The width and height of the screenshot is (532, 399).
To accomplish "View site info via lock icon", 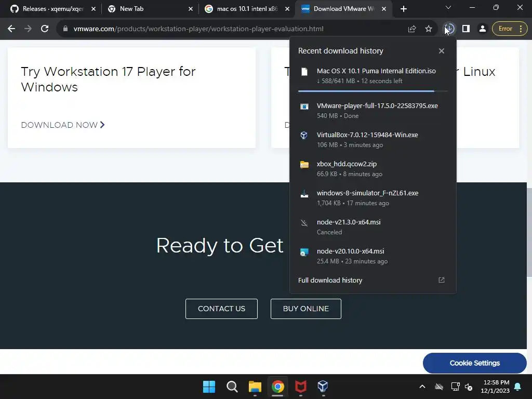I will click(65, 29).
